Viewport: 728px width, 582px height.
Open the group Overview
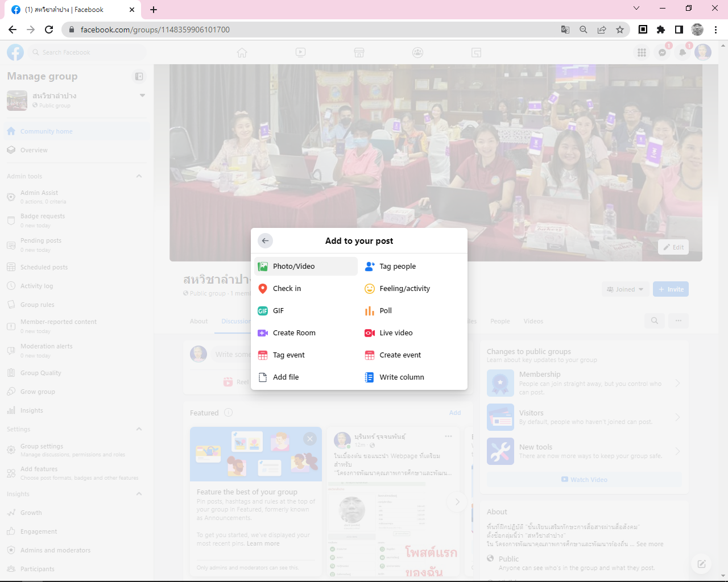pos(77,150)
